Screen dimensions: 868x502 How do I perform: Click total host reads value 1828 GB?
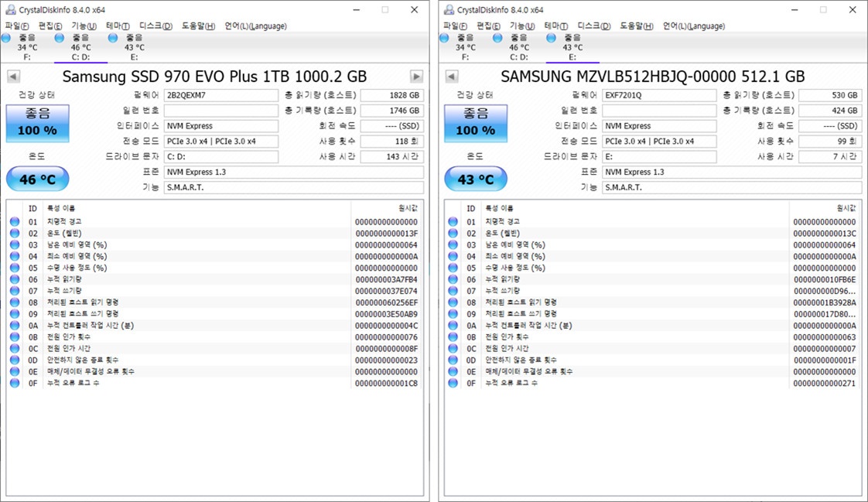click(392, 95)
